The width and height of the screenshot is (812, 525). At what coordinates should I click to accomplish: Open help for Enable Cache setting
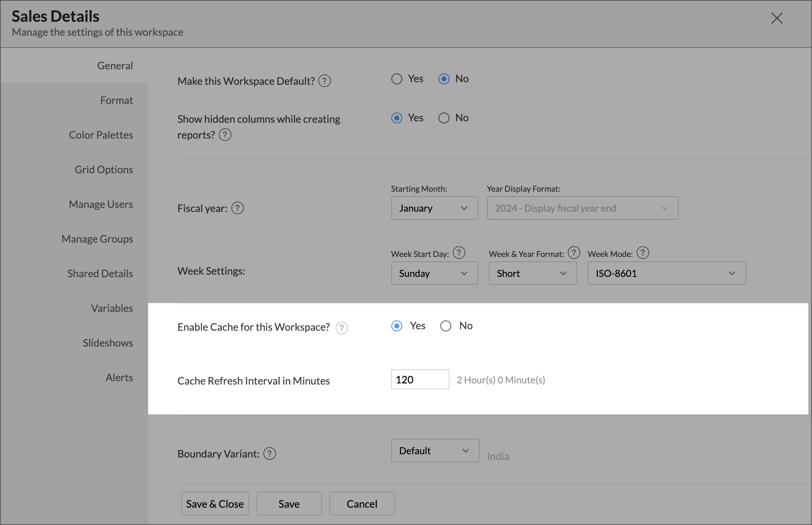(342, 328)
